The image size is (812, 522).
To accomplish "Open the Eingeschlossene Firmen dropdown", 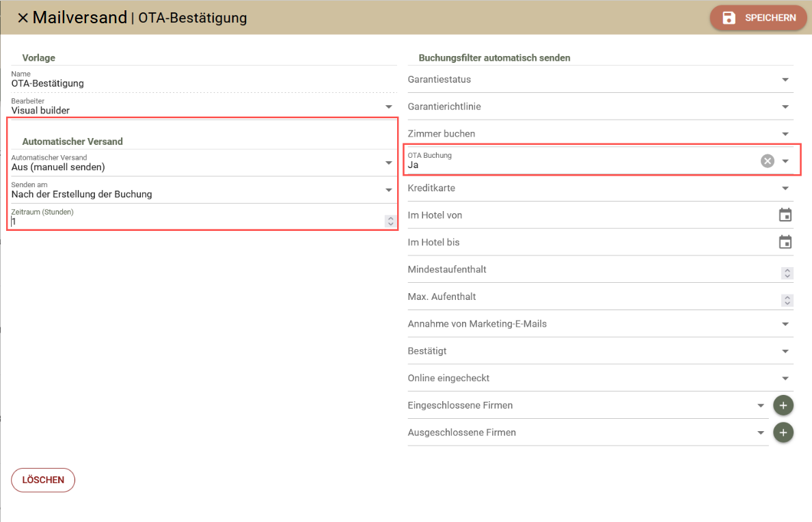I will (x=588, y=405).
